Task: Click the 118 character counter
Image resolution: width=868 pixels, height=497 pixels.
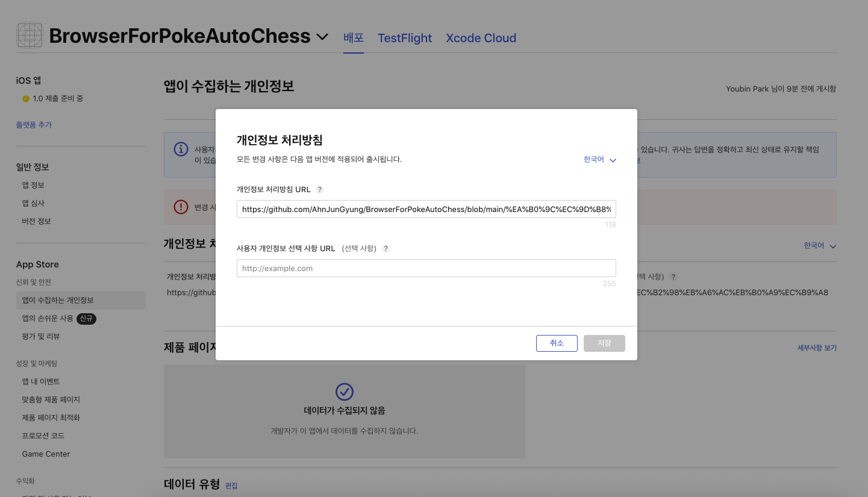Action: (611, 225)
